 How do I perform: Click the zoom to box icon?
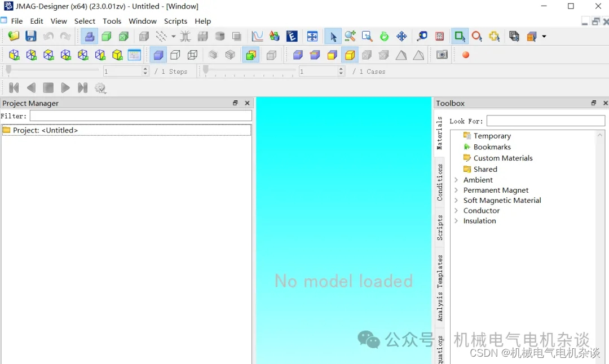[x=367, y=37]
